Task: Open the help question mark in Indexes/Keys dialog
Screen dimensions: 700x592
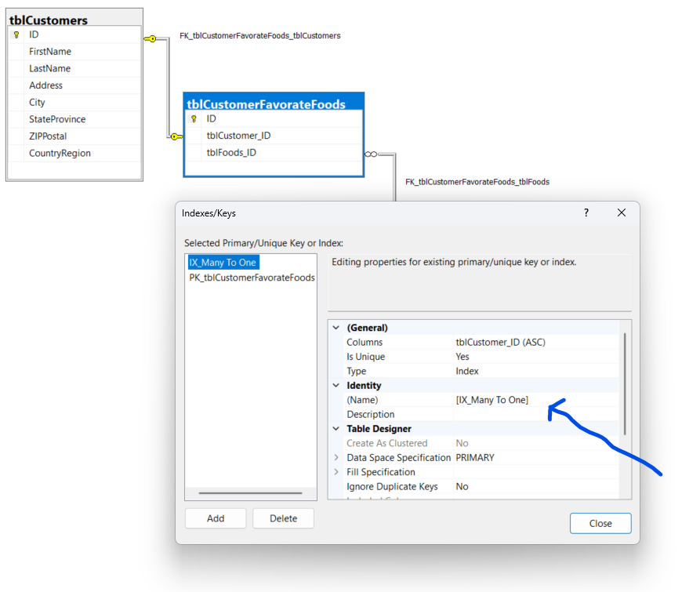Action: click(x=586, y=212)
